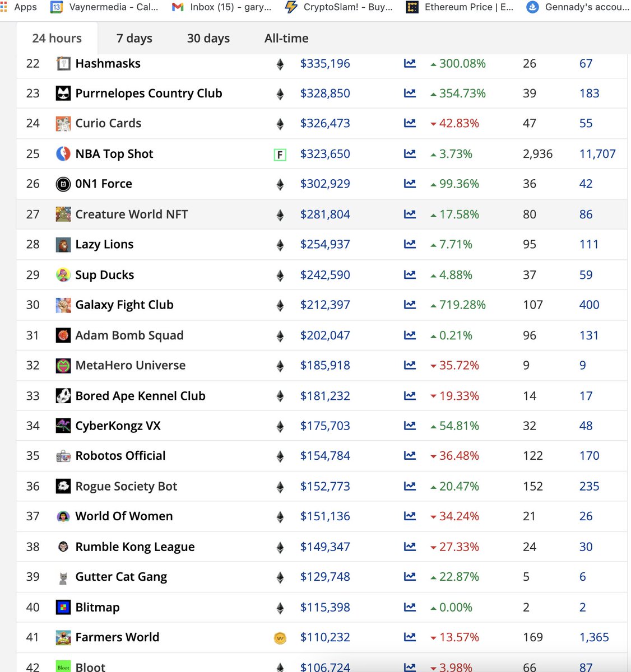The width and height of the screenshot is (631, 672).
Task: Click the 11,707 transactions count
Action: 597,154
